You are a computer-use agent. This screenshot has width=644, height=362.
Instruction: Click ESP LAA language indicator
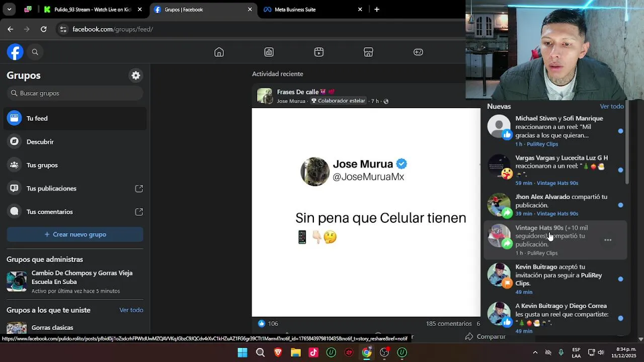(576, 352)
